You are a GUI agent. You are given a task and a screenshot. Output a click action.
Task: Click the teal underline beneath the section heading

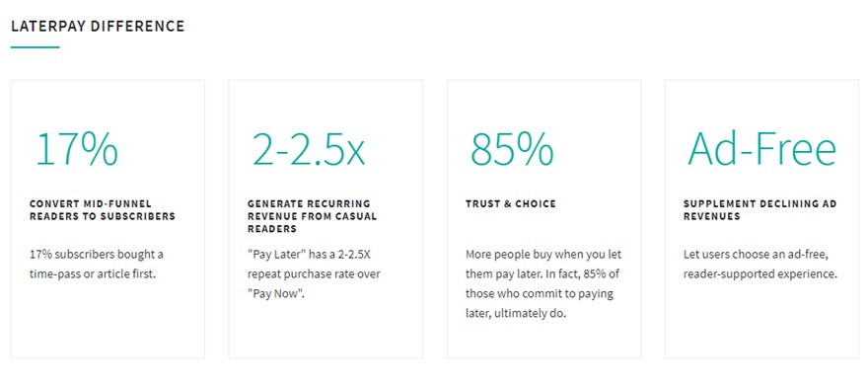coord(35,47)
